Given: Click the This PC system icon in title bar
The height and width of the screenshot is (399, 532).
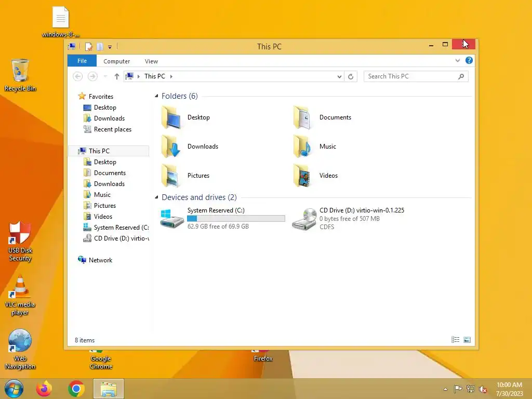Looking at the screenshot, I should point(72,46).
